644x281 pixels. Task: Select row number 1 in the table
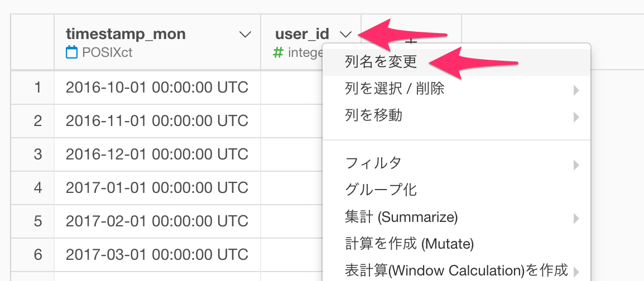(x=38, y=88)
